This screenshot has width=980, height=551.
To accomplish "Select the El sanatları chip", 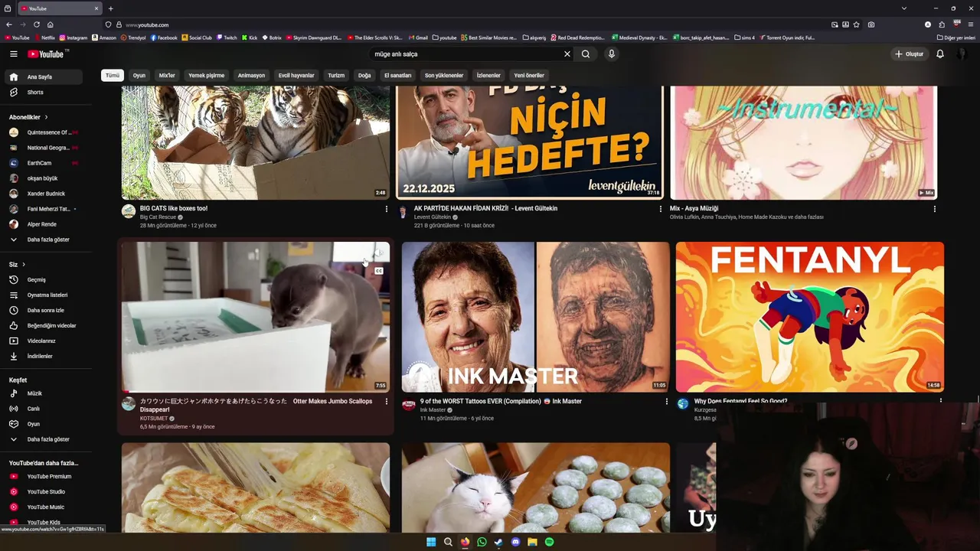I will coord(398,76).
